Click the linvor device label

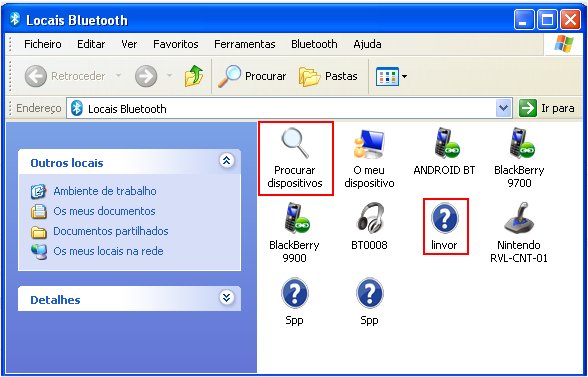(x=444, y=245)
